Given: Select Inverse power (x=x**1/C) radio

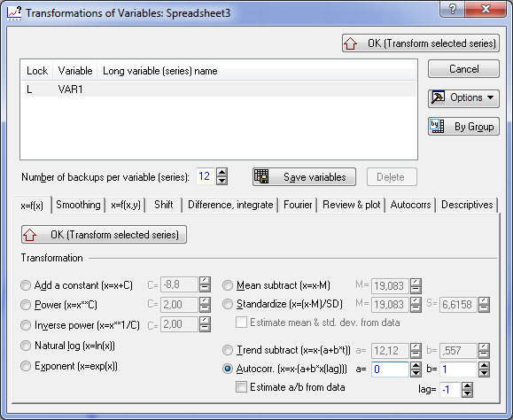Looking at the screenshot, I should (x=26, y=325).
